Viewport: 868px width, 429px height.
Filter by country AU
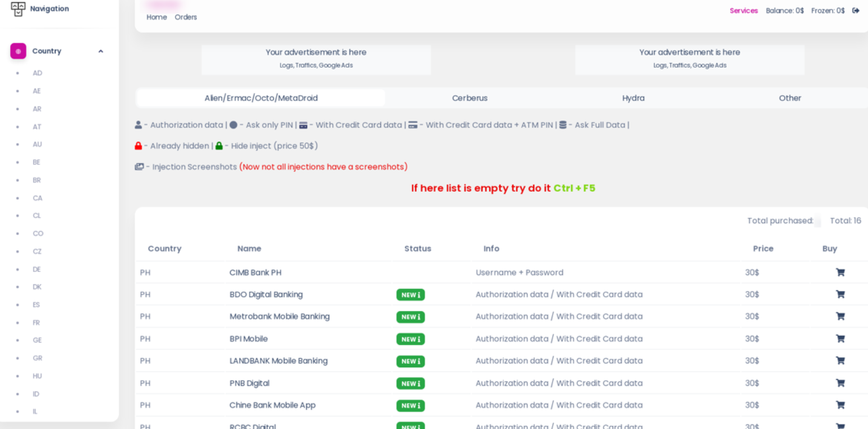click(x=38, y=145)
